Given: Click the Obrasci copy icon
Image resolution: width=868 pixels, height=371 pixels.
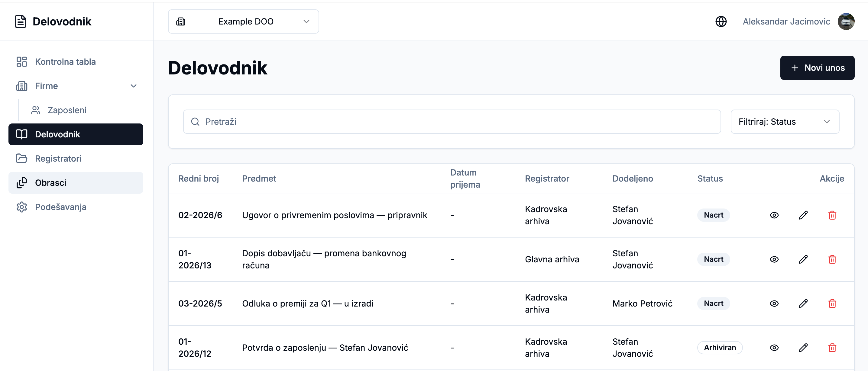Looking at the screenshot, I should tap(21, 183).
